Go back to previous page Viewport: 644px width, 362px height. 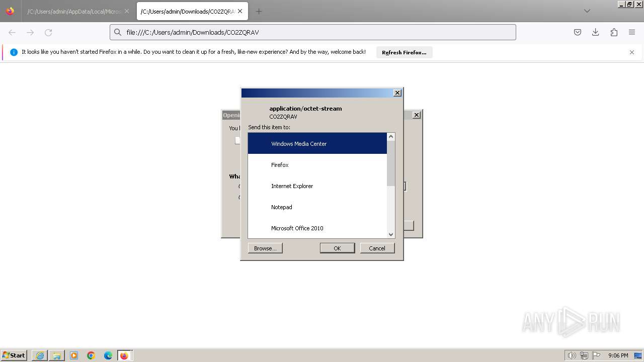[12, 32]
